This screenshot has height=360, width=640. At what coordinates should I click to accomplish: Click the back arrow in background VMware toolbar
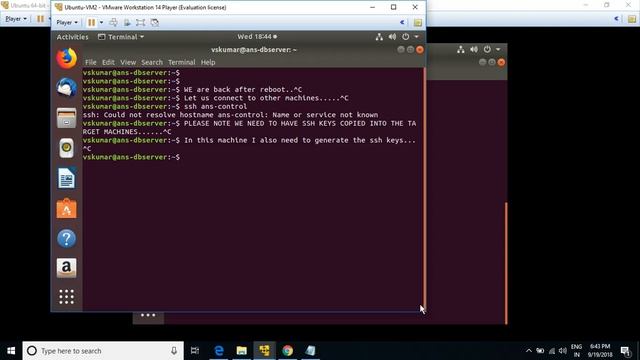[616, 19]
